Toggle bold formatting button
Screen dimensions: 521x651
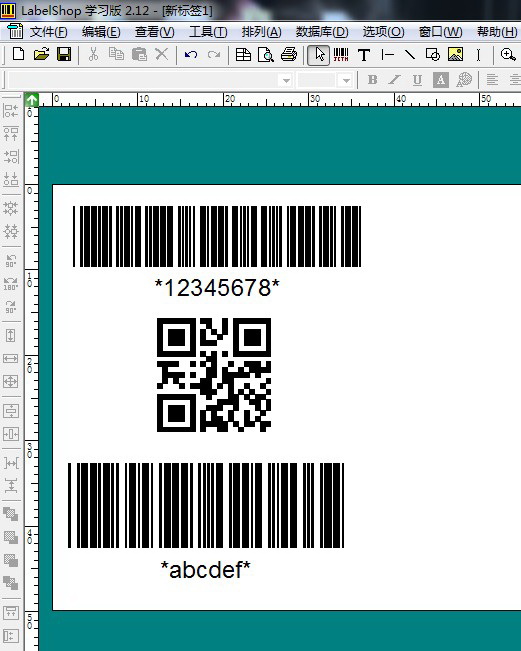click(372, 80)
